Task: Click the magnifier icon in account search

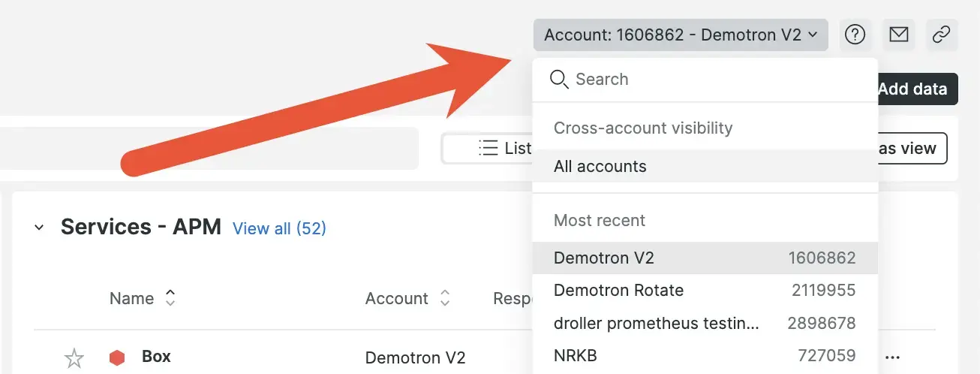Action: tap(559, 80)
